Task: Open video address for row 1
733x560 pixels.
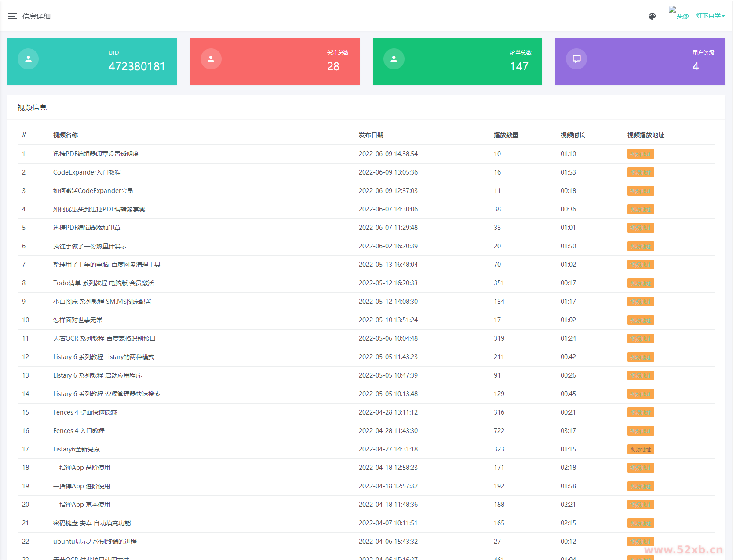Action: [640, 154]
